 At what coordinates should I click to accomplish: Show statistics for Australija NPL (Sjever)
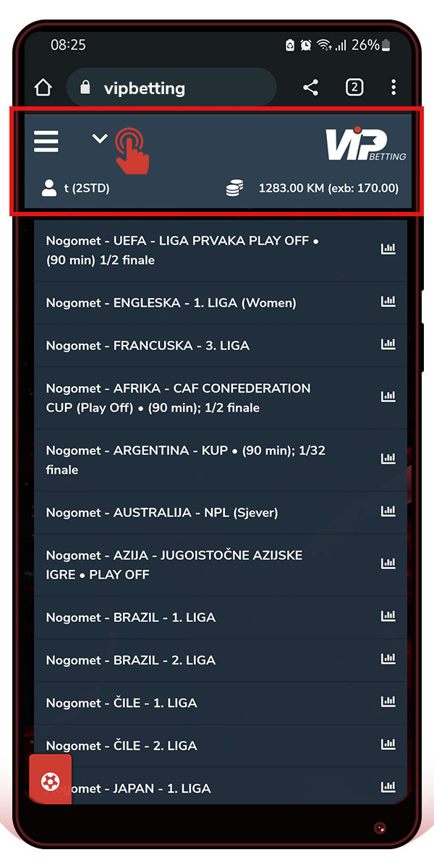[388, 511]
